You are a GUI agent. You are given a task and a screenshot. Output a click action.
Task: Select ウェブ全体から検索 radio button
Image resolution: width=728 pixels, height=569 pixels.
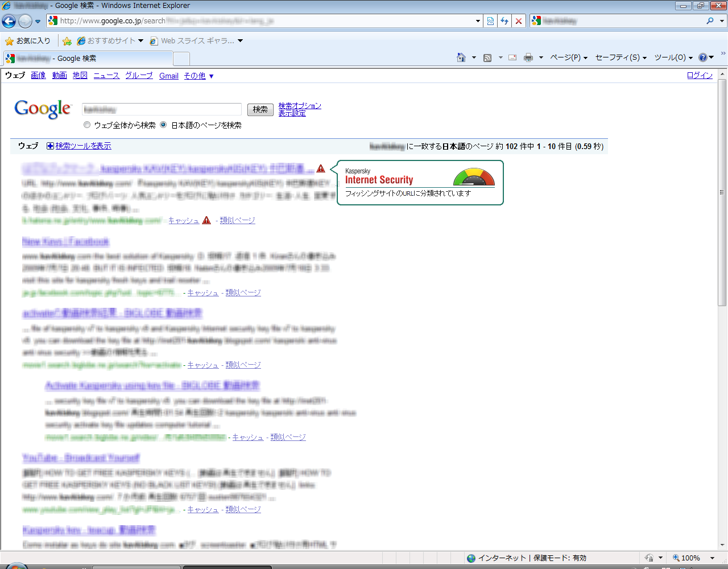pyautogui.click(x=87, y=125)
